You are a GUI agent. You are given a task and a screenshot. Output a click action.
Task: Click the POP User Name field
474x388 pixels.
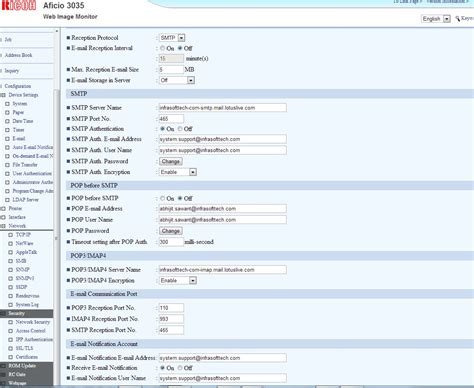[x=222, y=220]
